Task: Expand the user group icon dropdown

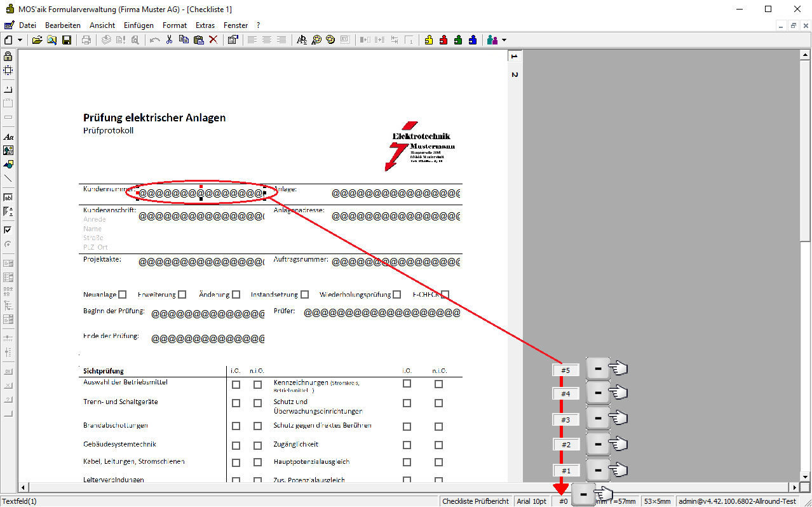Action: point(504,40)
